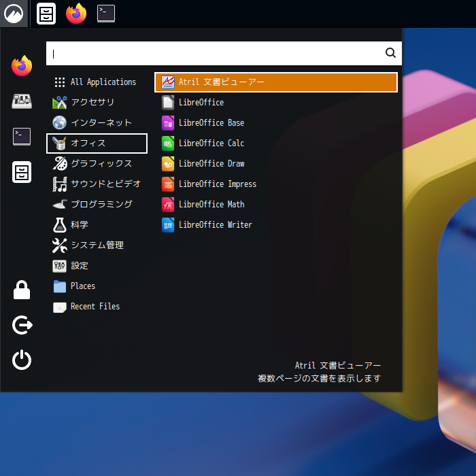Image resolution: width=476 pixels, height=476 pixels.
Task: Launch Firefox from top panel
Action: [x=76, y=14]
